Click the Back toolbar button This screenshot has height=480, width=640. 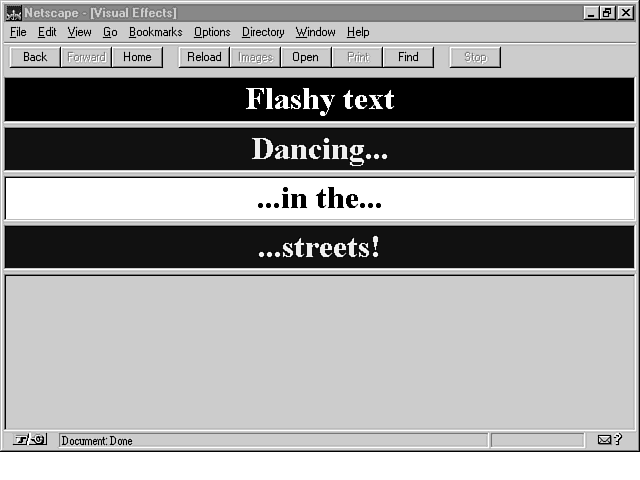coord(35,57)
